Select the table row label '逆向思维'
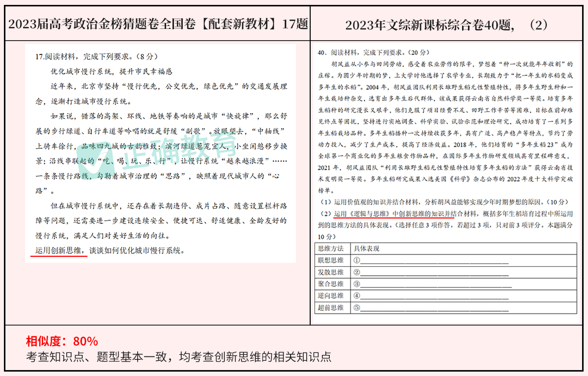 (x=331, y=296)
